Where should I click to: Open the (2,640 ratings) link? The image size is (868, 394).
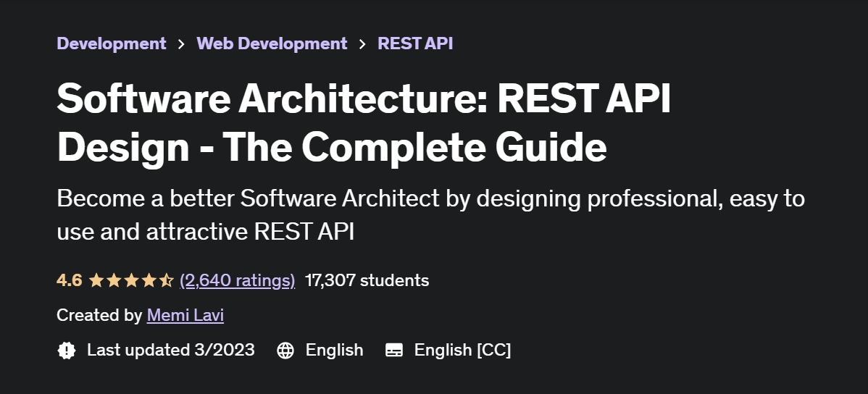click(238, 280)
